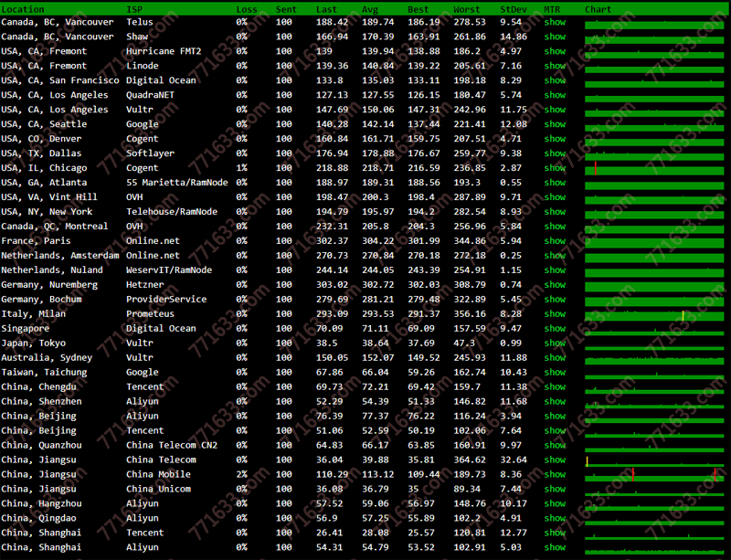Show MTR for Los Angeles QuadraNET
Viewport: 731px width, 560px height.
[x=555, y=95]
